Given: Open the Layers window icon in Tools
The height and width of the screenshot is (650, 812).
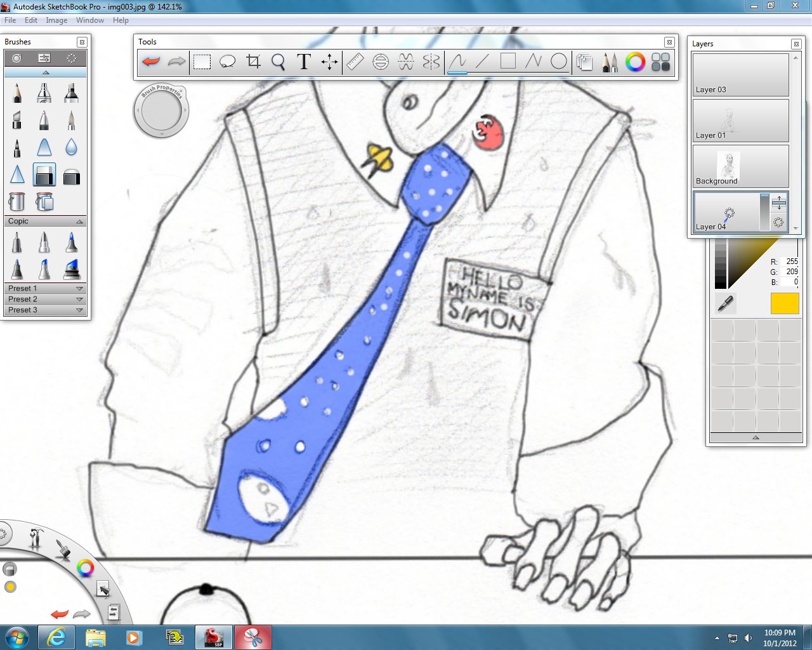Looking at the screenshot, I should pos(585,62).
